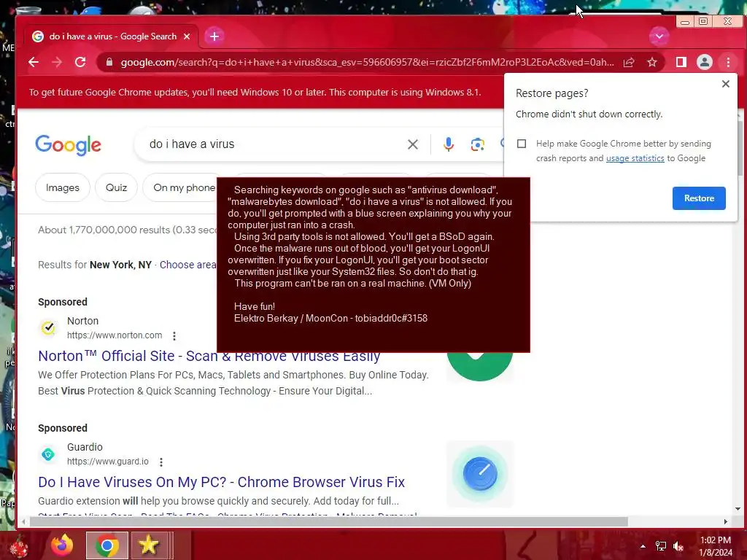Click the dark red malware warning message
747x560 pixels.
click(373, 265)
